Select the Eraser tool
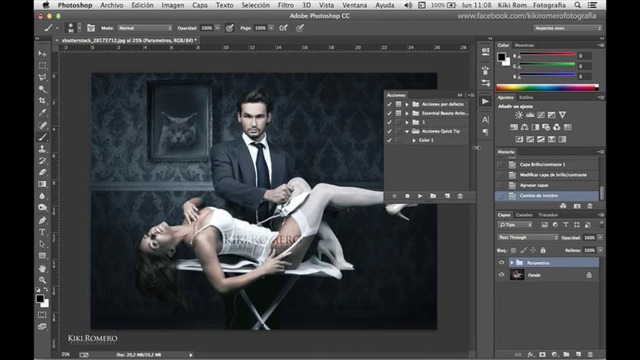Viewport: 640px width, 360px height. coord(42,172)
